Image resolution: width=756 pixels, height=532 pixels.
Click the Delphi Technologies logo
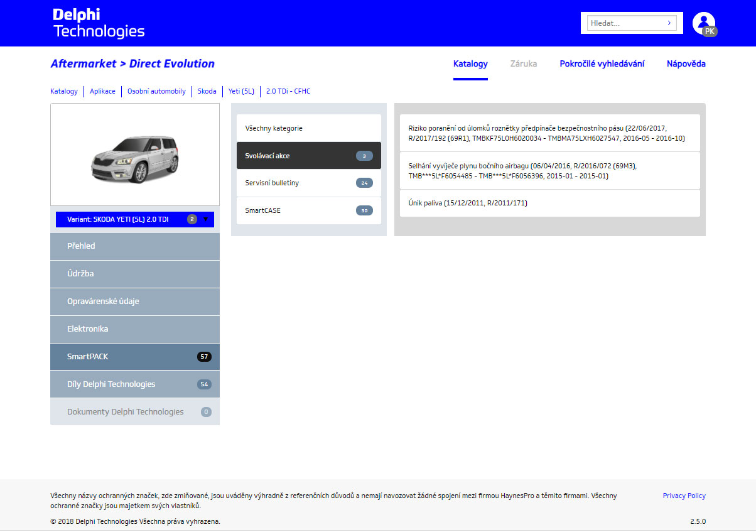pyautogui.click(x=99, y=23)
